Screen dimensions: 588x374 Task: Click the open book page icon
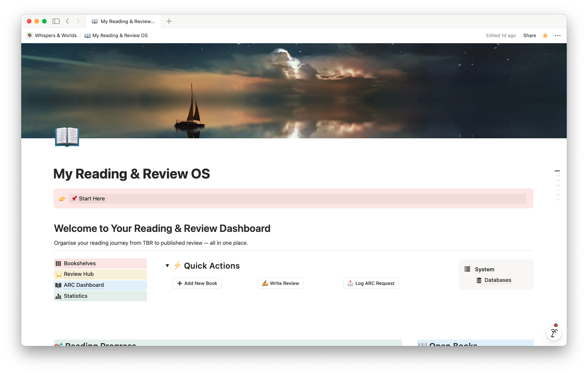click(67, 137)
